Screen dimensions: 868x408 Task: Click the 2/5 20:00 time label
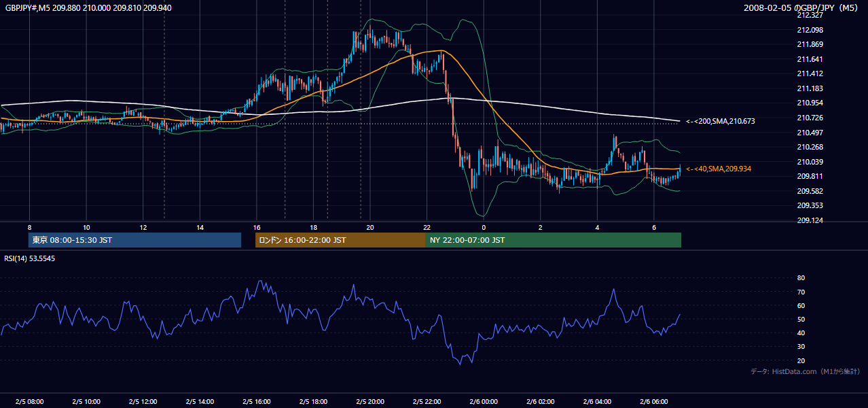click(x=369, y=402)
